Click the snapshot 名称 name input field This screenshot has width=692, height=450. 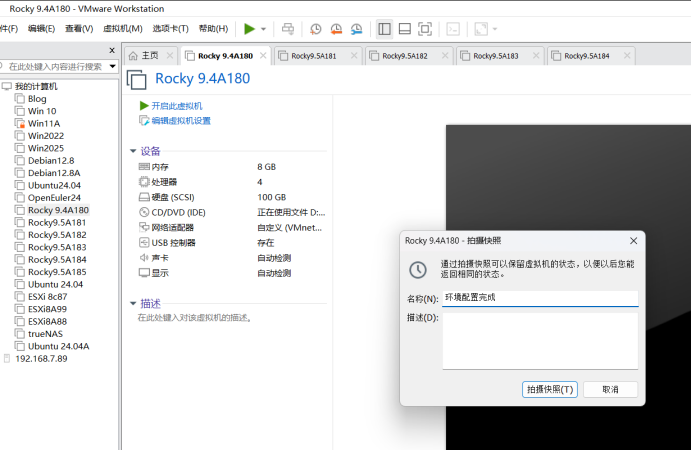click(539, 298)
